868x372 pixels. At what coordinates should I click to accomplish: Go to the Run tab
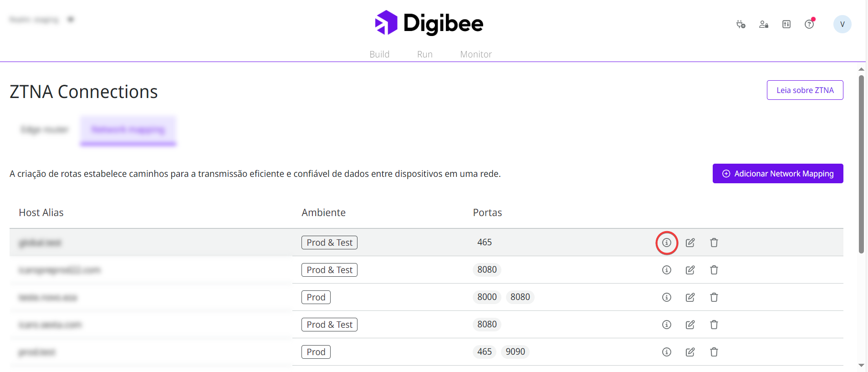point(425,54)
